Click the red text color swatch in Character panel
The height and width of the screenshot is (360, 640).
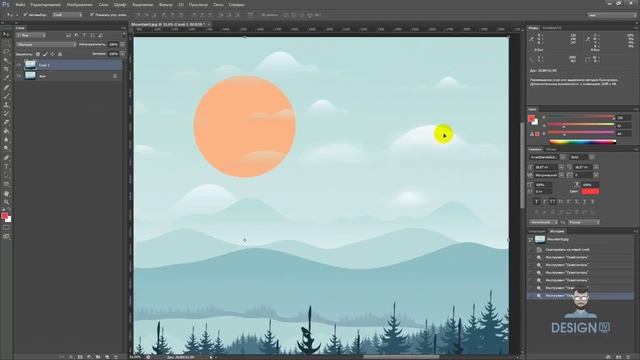[x=590, y=191]
